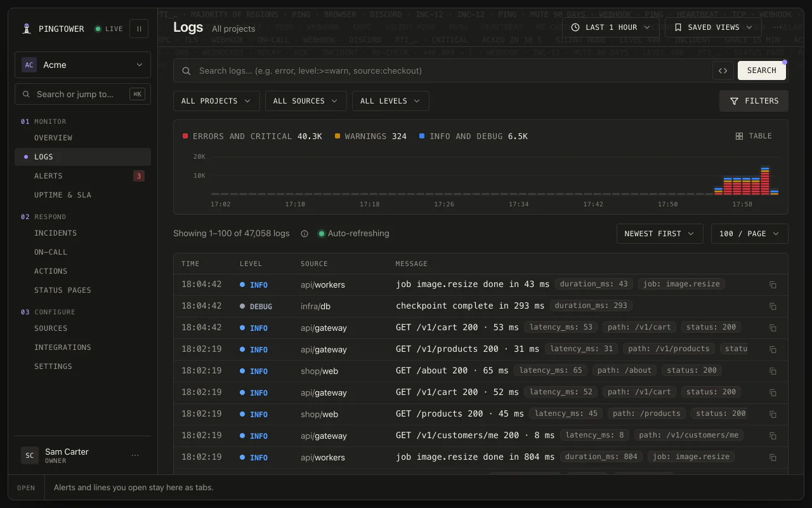Image resolution: width=812 pixels, height=508 pixels.
Task: Open the All Projects dropdown
Action: point(216,101)
